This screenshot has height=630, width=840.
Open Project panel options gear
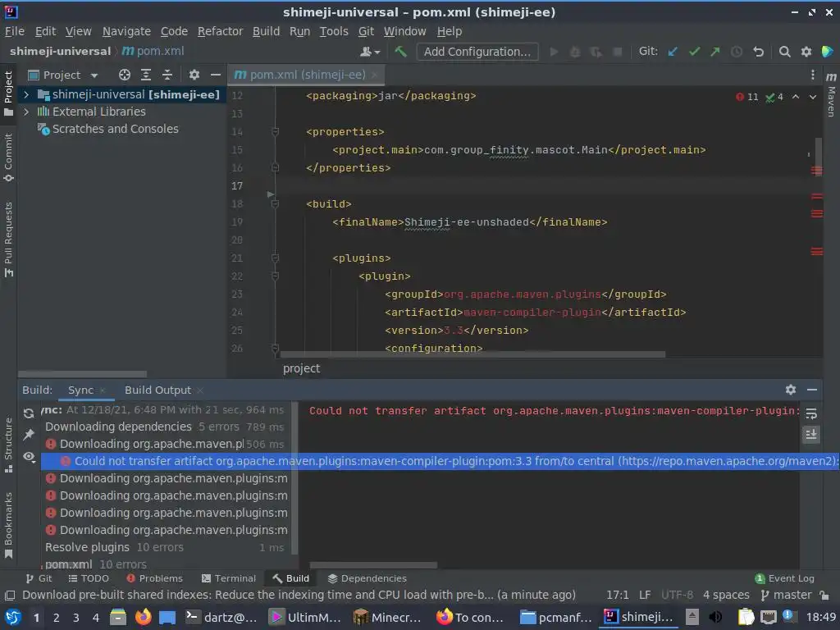click(x=194, y=75)
